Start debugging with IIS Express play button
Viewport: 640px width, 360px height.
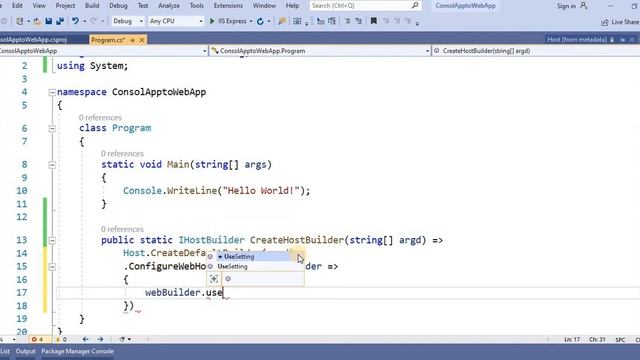(212, 21)
